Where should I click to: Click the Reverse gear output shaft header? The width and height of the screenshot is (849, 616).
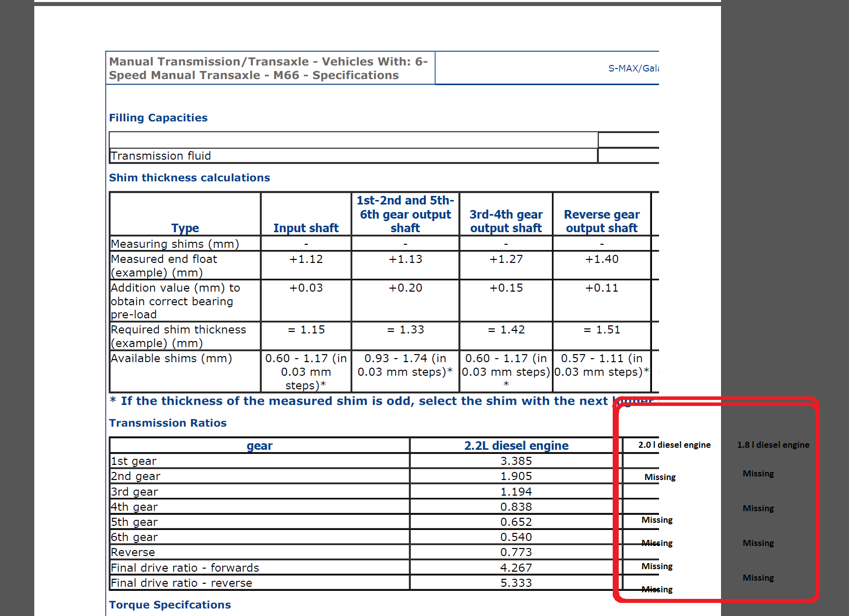pos(602,221)
